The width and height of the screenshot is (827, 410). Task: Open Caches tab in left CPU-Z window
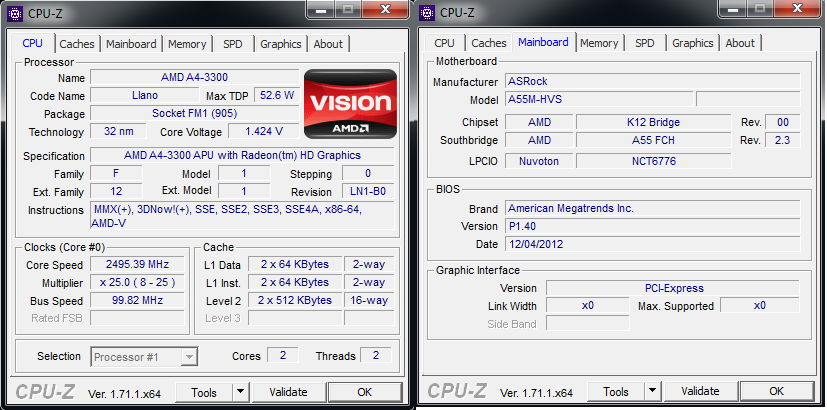(x=77, y=44)
